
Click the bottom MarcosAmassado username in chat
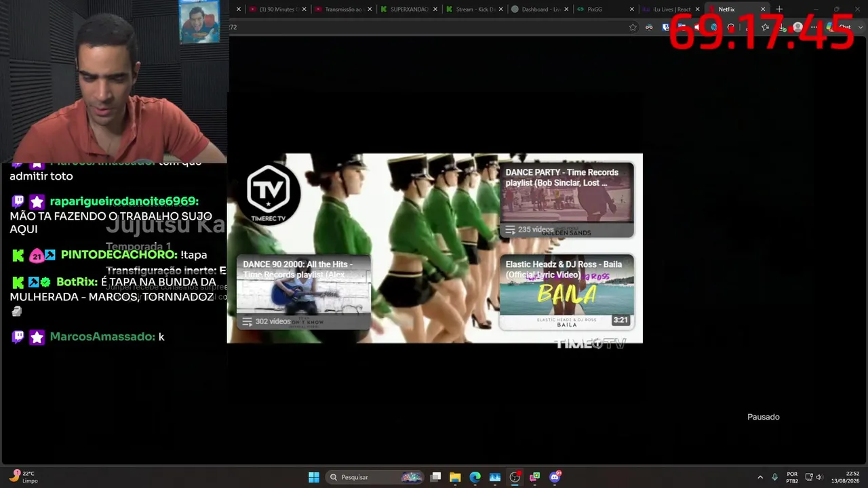102,337
